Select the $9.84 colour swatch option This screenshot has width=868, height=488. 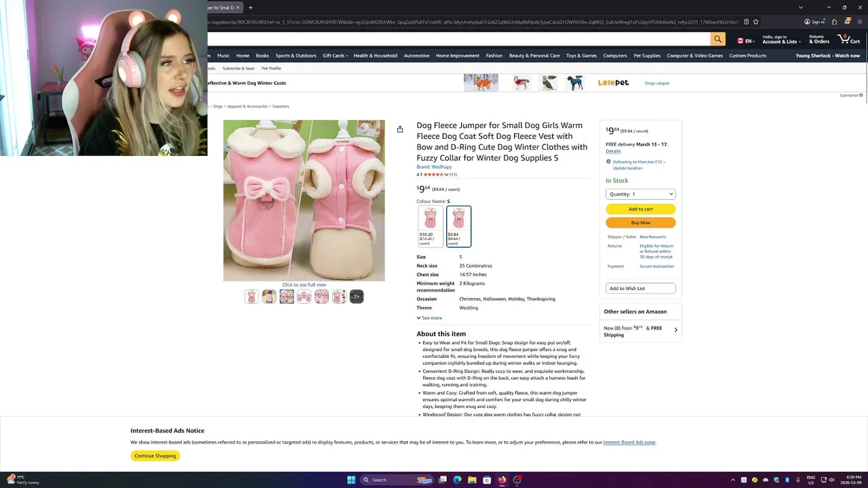(x=458, y=226)
